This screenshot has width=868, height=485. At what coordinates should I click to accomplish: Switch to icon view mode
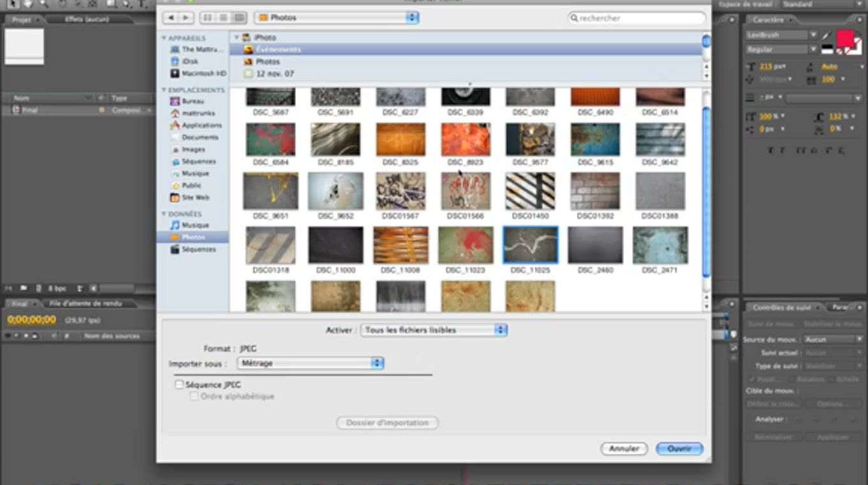(x=207, y=18)
